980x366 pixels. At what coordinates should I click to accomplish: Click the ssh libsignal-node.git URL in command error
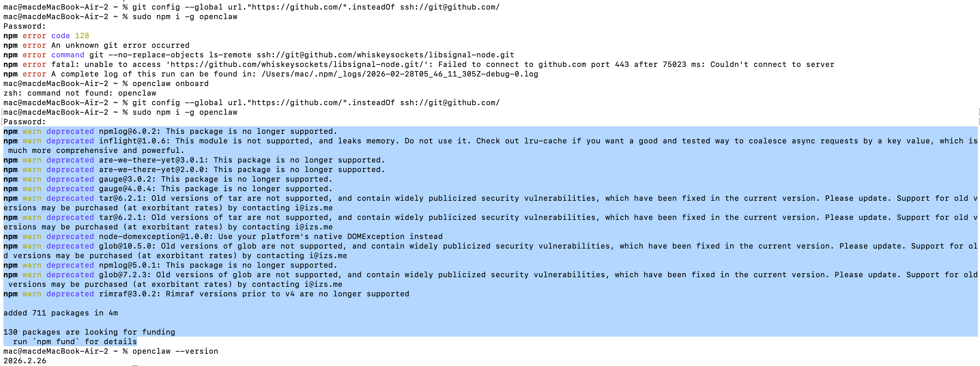coord(385,55)
